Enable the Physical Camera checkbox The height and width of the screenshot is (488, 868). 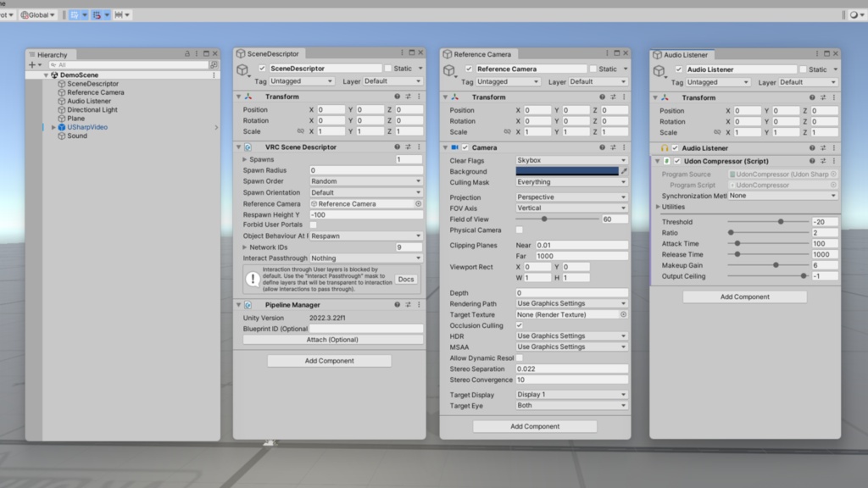pos(520,230)
